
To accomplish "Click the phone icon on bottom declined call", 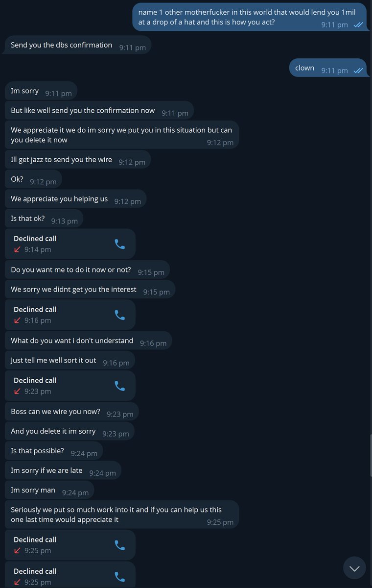I will point(119,577).
